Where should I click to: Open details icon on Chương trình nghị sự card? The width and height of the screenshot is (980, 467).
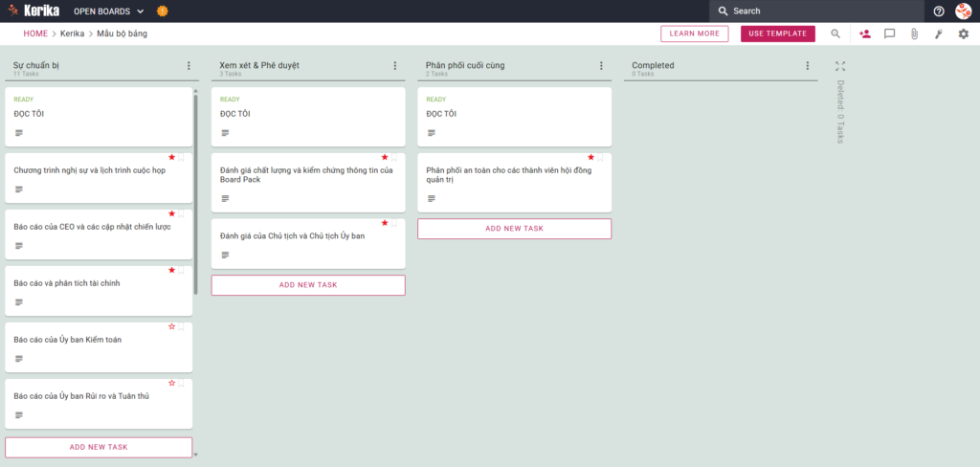pos(19,189)
